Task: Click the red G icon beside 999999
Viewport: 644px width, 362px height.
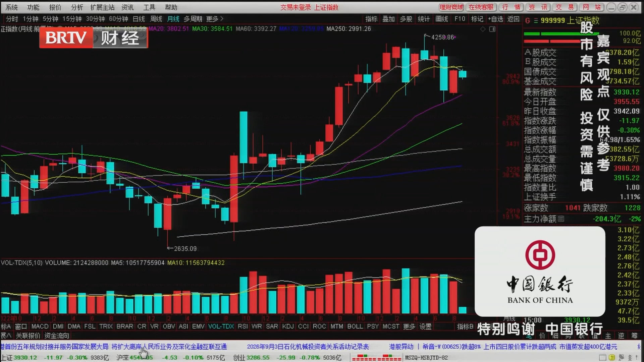Action: [528, 21]
